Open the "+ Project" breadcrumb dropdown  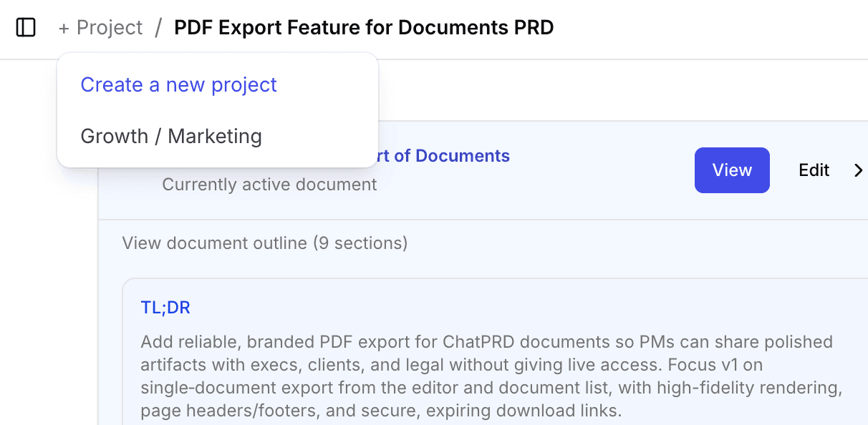coord(100,27)
